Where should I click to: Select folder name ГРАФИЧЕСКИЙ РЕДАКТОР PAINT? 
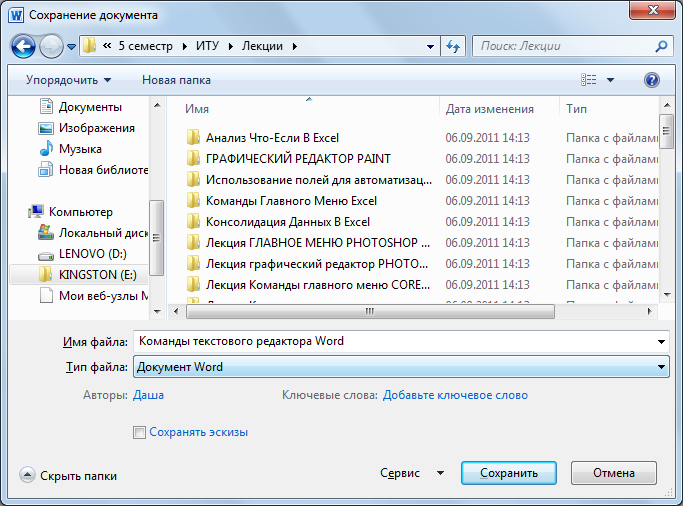pos(298,159)
